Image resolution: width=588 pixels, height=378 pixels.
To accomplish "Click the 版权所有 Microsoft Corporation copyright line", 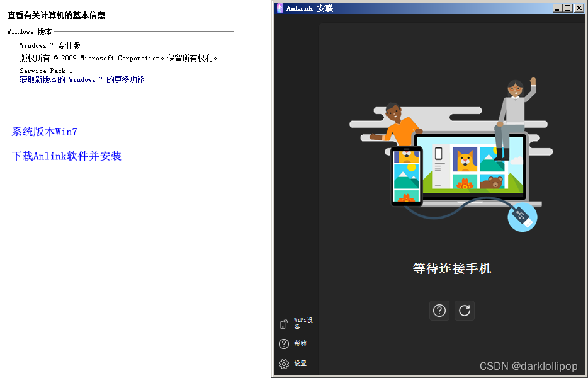I will point(118,58).
